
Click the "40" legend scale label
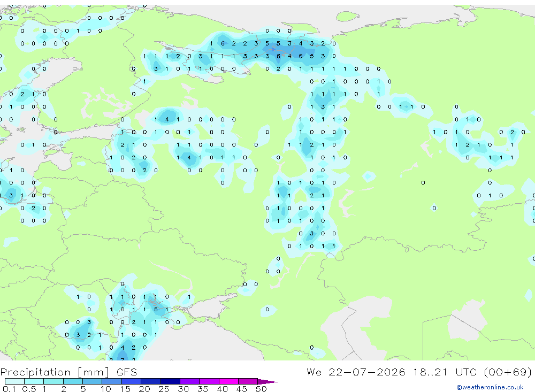pos(222,389)
